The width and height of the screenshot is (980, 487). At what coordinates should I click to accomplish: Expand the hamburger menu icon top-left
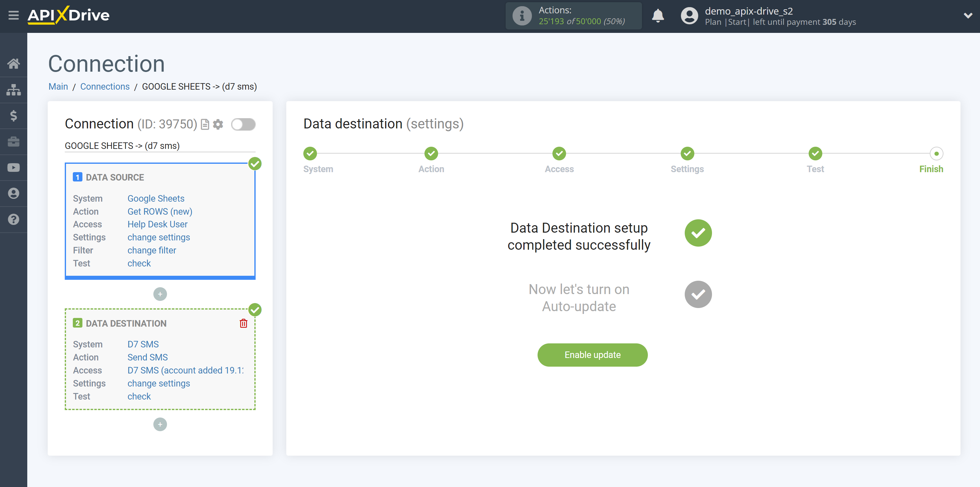(14, 16)
